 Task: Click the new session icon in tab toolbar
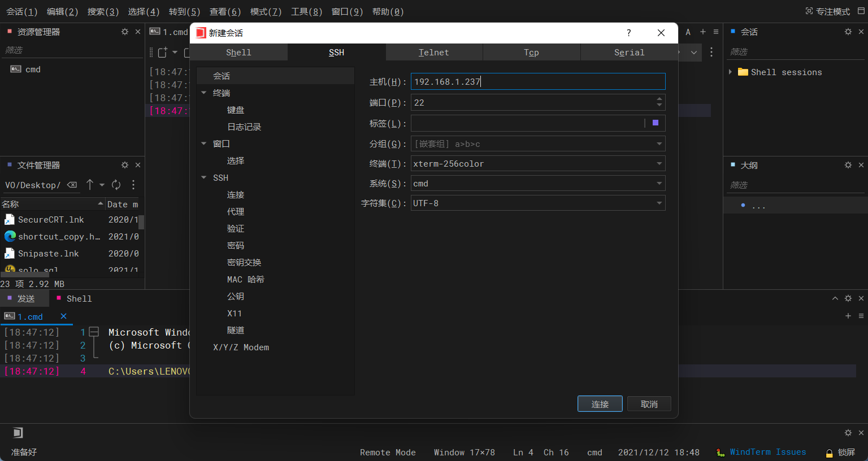pos(163,52)
